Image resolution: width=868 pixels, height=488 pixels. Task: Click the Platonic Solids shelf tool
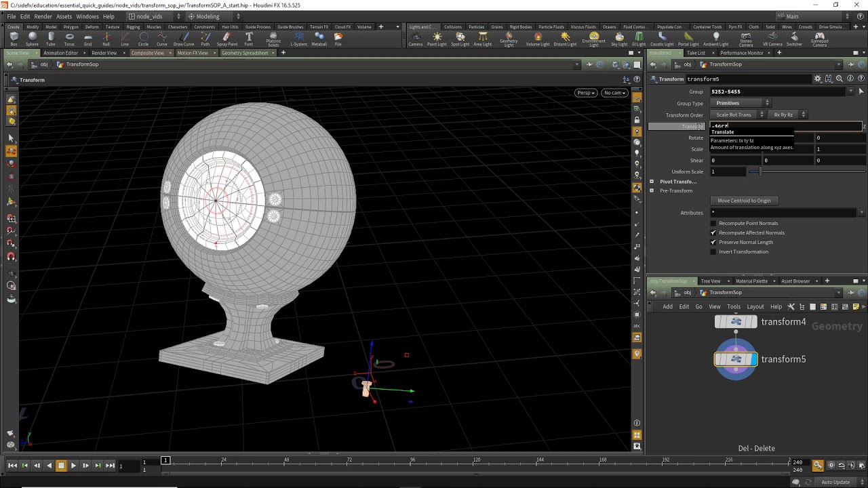click(x=273, y=39)
